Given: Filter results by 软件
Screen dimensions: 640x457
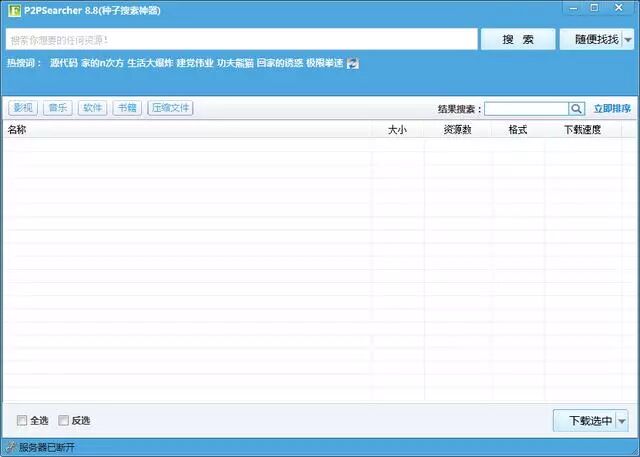Looking at the screenshot, I should click(x=93, y=108).
